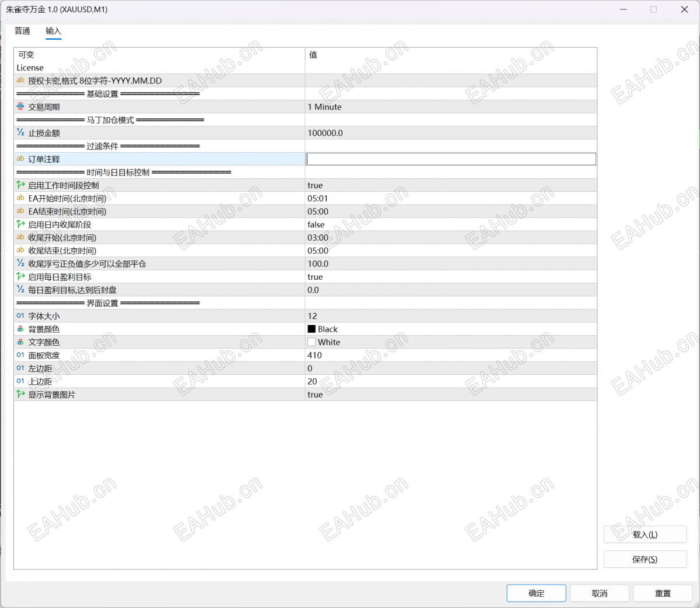
Task: Click the ab icon beside EA开始时间(北京时间)
Action: (20, 198)
